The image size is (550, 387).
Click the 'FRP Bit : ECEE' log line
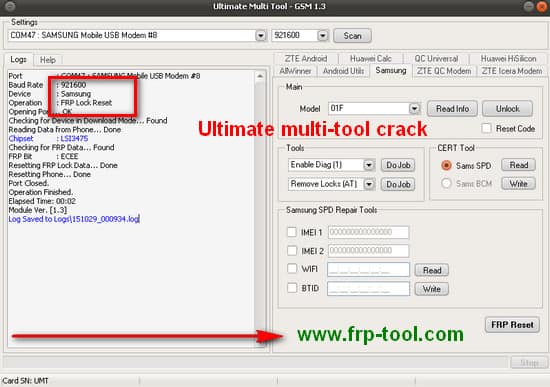43,156
